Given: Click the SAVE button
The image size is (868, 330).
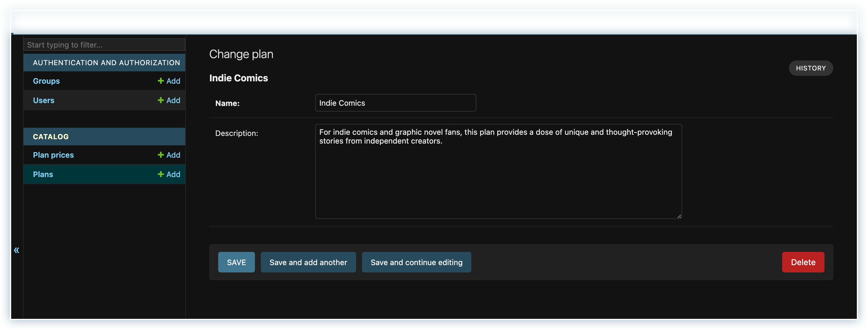Looking at the screenshot, I should pyautogui.click(x=236, y=262).
